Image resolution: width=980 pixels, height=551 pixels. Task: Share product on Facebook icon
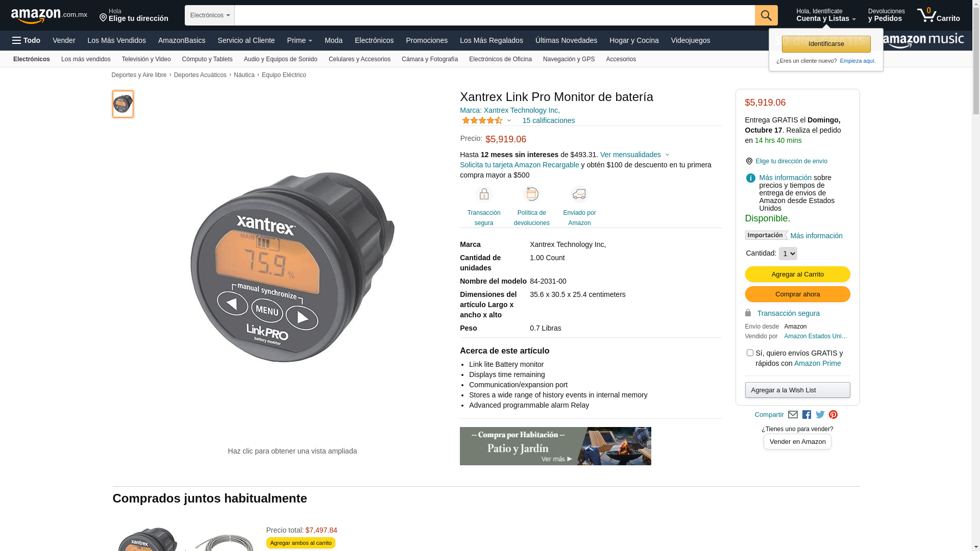coord(806,415)
